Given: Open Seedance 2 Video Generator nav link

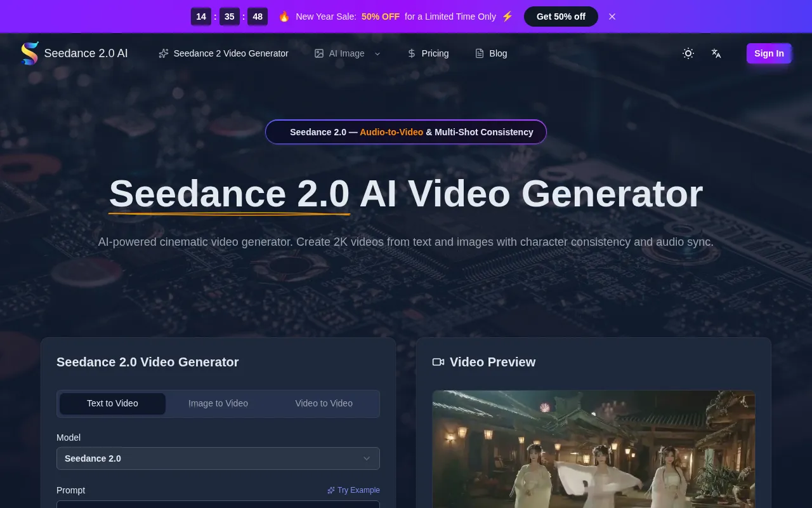Looking at the screenshot, I should point(223,53).
